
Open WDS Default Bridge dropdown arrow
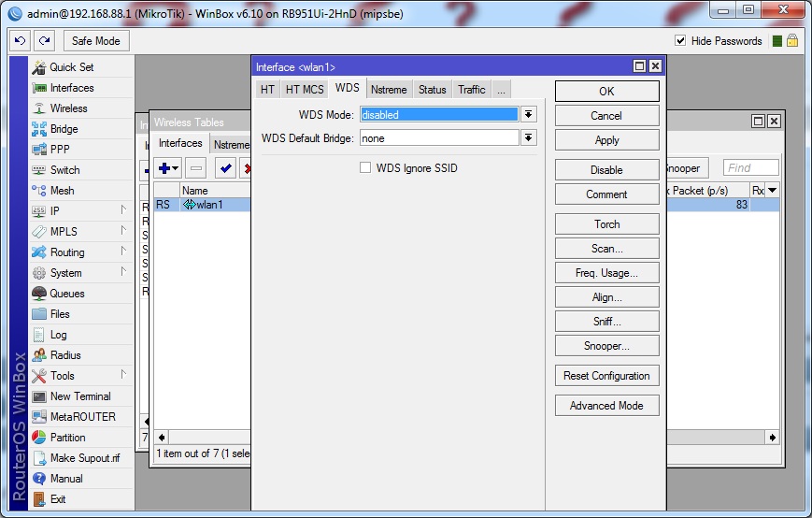pyautogui.click(x=528, y=137)
